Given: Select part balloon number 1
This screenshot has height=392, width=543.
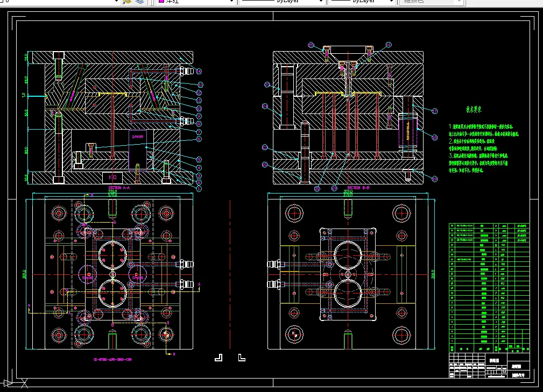Looking at the screenshot, I should 199,189.
